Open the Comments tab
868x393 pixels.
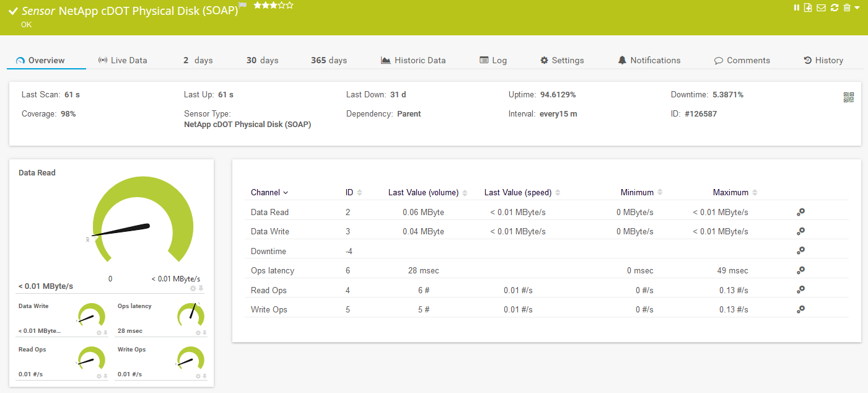(742, 60)
